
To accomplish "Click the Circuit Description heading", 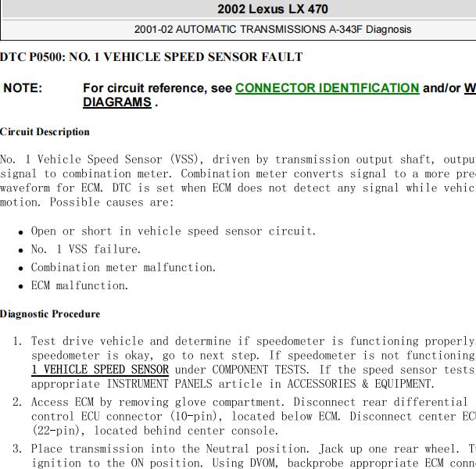I will click(45, 132).
